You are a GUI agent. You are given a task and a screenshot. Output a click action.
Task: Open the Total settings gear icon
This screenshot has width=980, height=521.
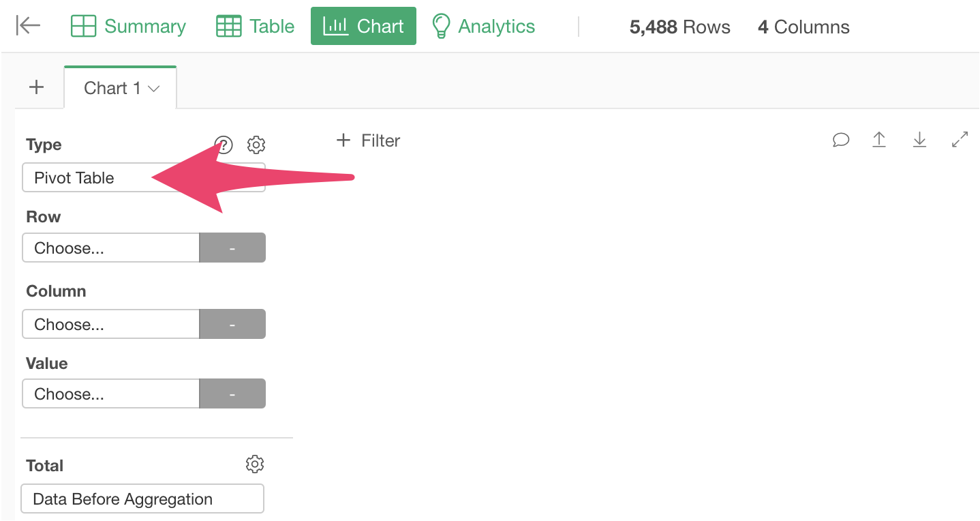tap(255, 464)
